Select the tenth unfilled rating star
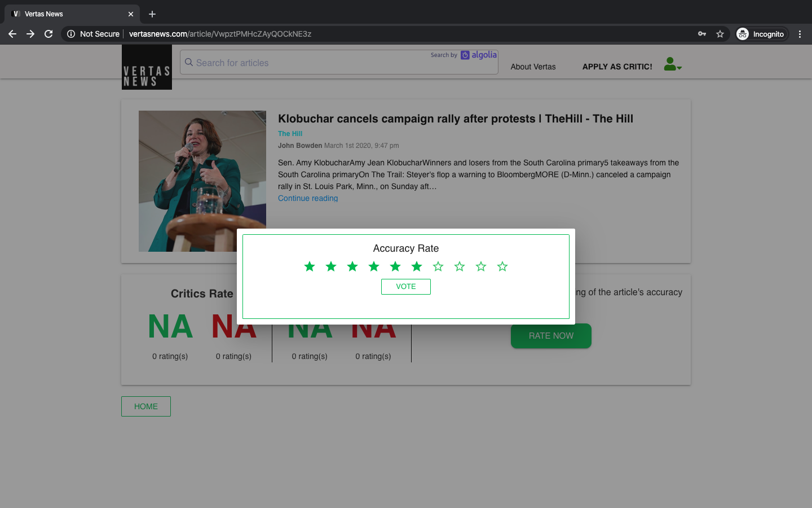This screenshot has height=508, width=812. 502,266
